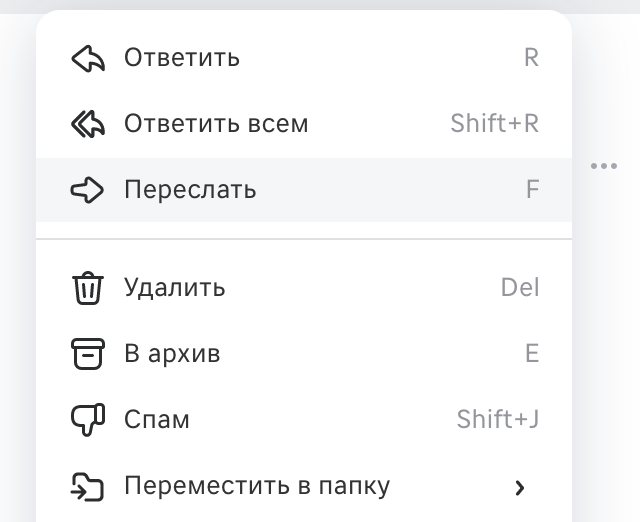Expand the Переместить в папку submenu chevron

pyautogui.click(x=520, y=487)
